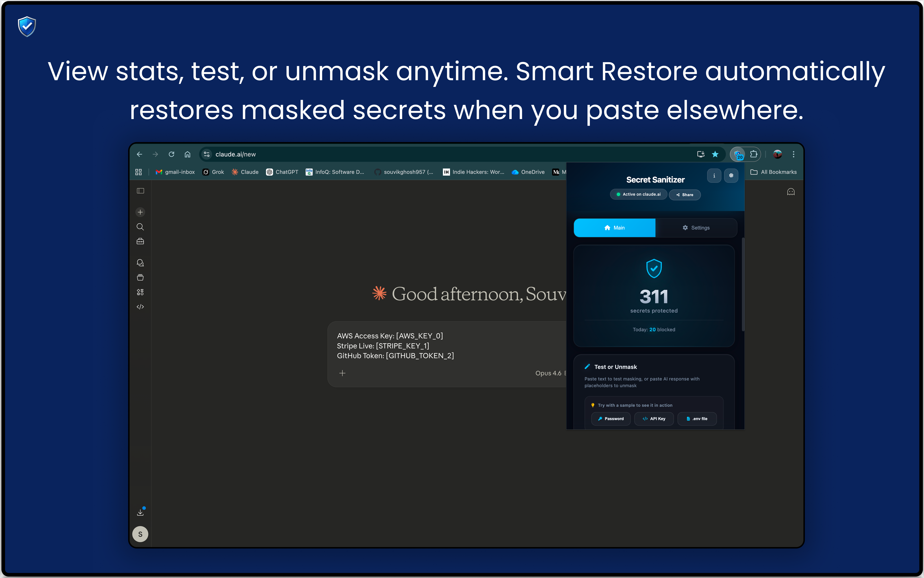This screenshot has height=578, width=924.
Task: Click the theme button in Secret Sanitizer header
Action: point(731,176)
